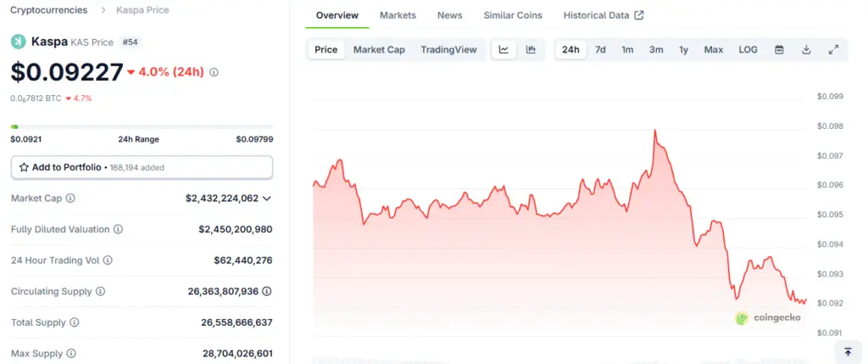Download the chart data icon
This screenshot has height=364, width=868.
(x=807, y=49)
